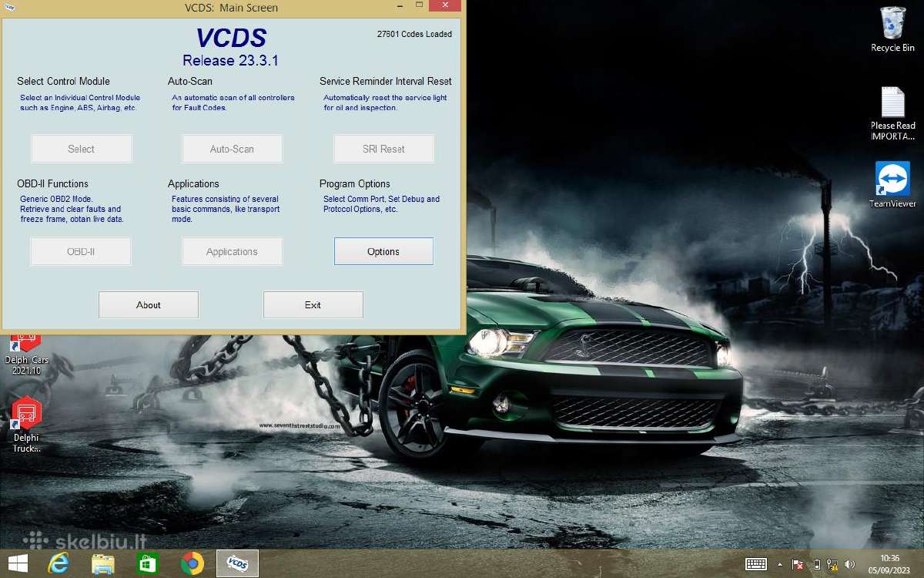This screenshot has width=924, height=578.
Task: Open the Applications button in VCDS
Action: (232, 251)
